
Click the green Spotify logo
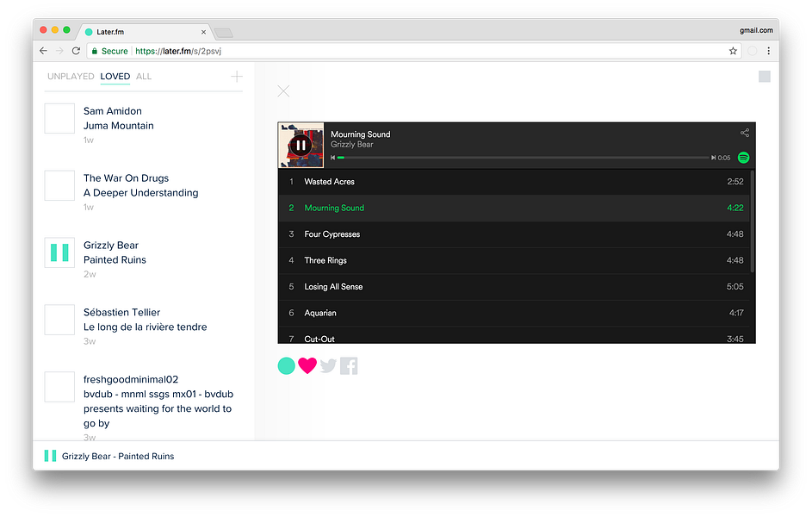pos(743,158)
